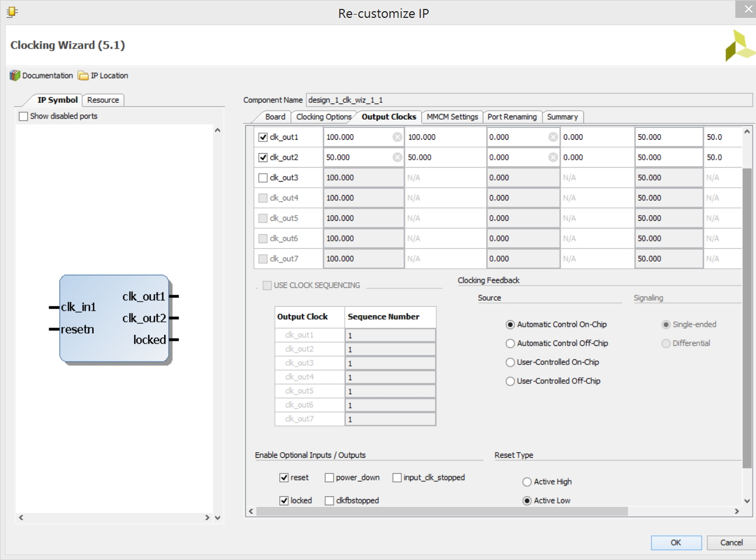
Task: Enable the clk_out3 output clock
Action: pyautogui.click(x=263, y=178)
